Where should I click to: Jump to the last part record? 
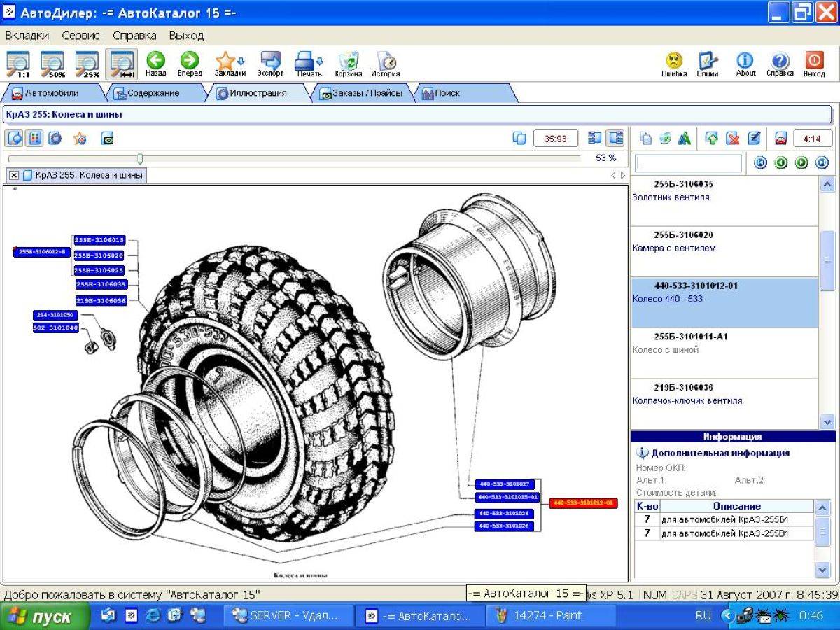tap(822, 163)
